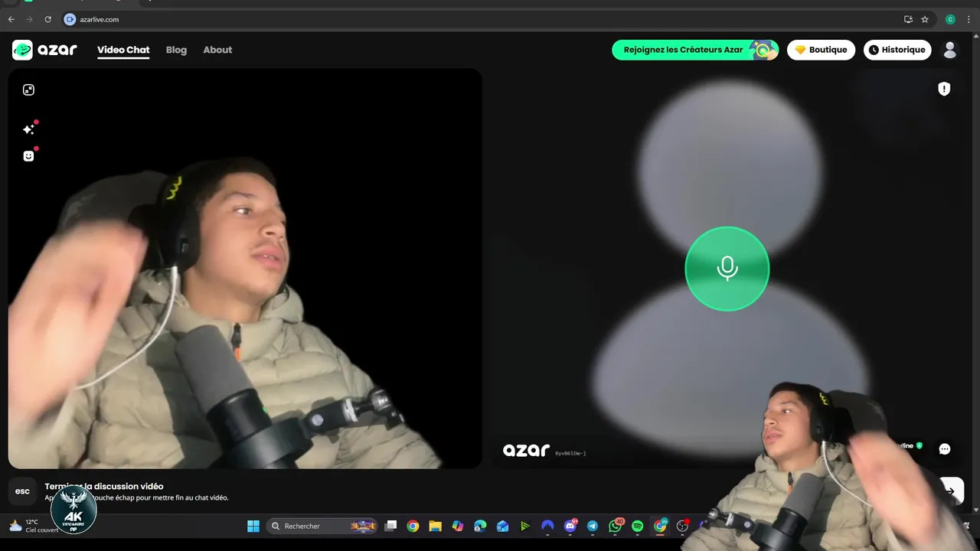
Task: Open the sparkle effects icon
Action: [28, 129]
